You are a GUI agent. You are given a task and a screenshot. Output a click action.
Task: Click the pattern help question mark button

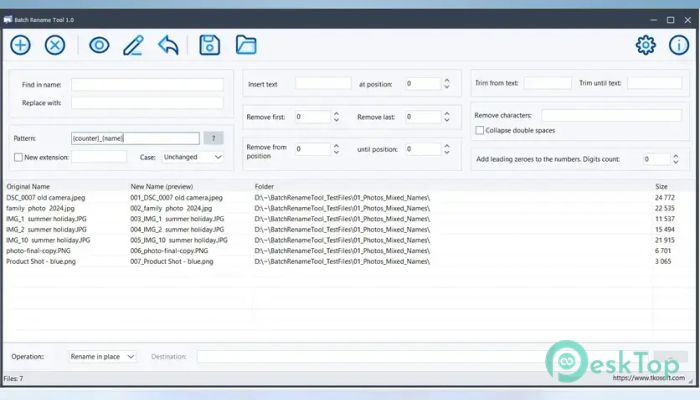point(213,138)
